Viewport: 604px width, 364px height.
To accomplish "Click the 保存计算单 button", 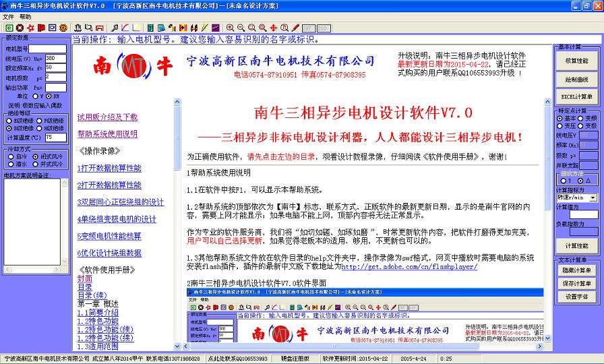I will [x=576, y=284].
